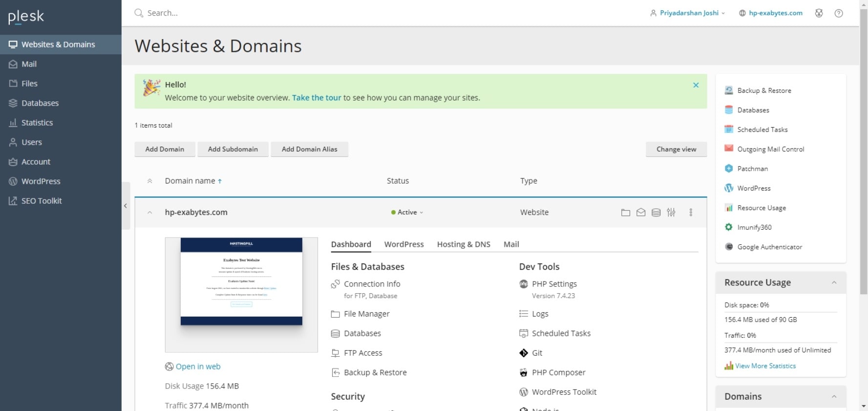Open Backup & Restore in the right shortcuts panel
The width and height of the screenshot is (868, 411).
tap(758, 90)
